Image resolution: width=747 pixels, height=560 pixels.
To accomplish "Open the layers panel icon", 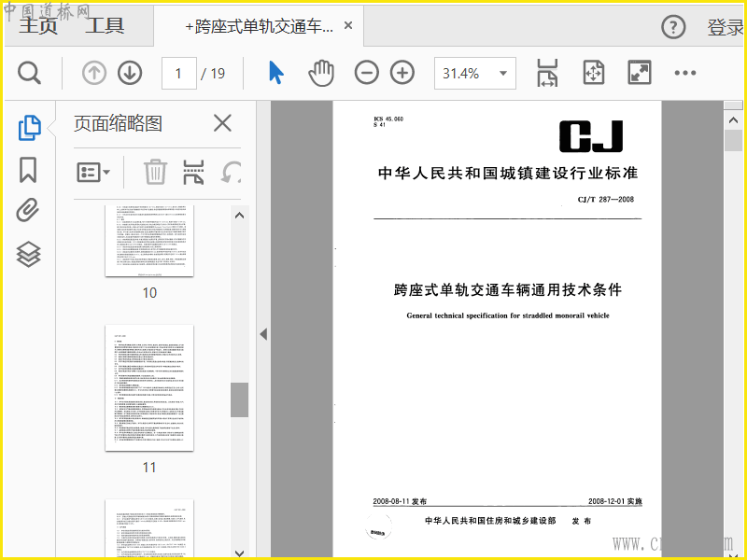I will click(28, 254).
